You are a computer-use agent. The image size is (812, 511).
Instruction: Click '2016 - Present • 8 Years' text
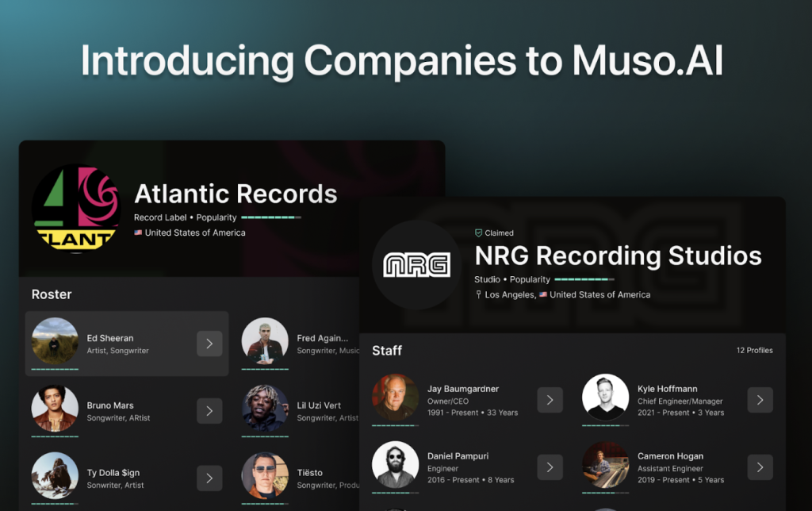click(x=471, y=480)
